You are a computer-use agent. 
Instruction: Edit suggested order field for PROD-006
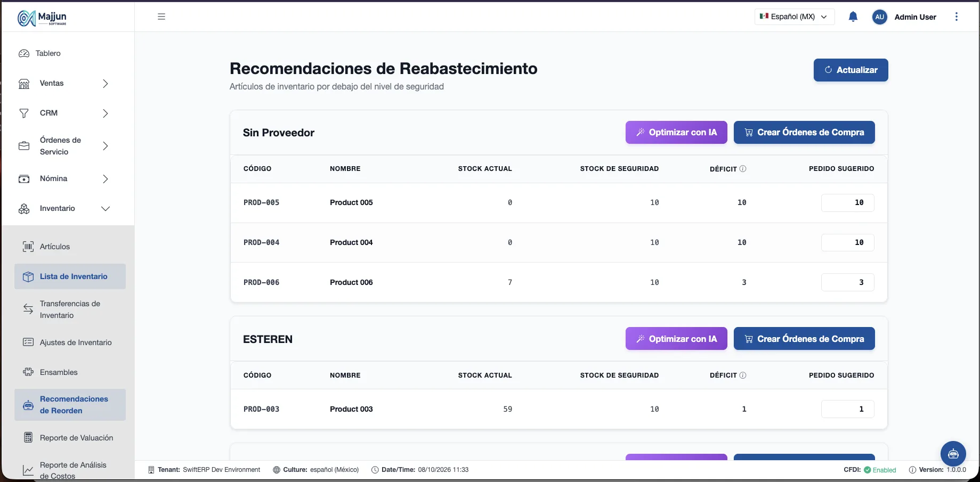click(847, 282)
